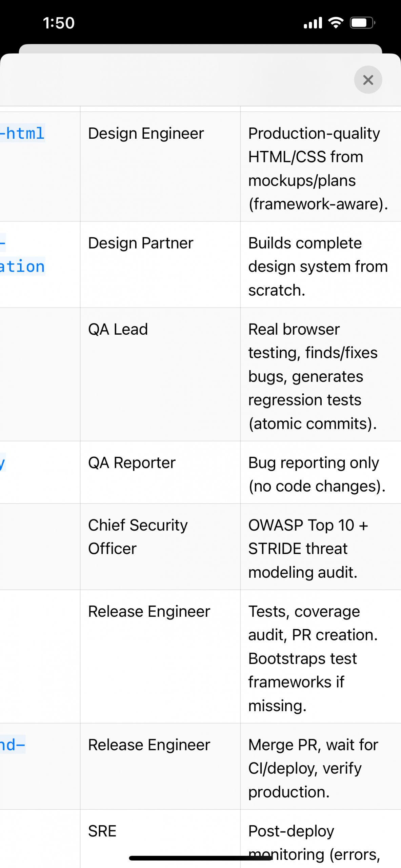
Task: Open the blue -html code link
Action: (22, 133)
